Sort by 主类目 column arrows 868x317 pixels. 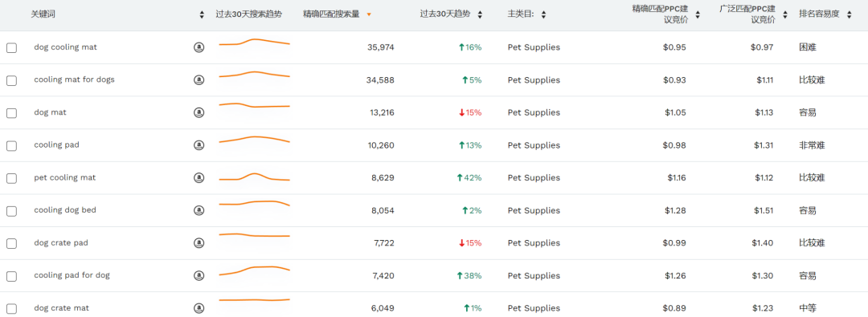(x=543, y=15)
